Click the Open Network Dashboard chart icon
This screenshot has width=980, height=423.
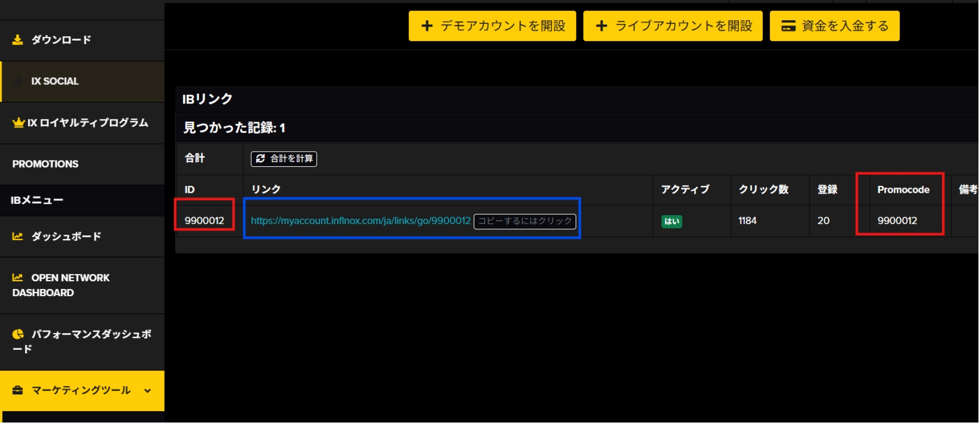pos(18,278)
